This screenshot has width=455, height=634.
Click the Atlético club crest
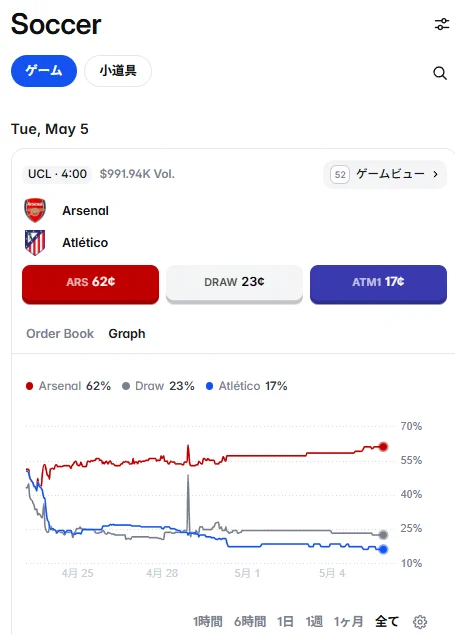click(35, 243)
